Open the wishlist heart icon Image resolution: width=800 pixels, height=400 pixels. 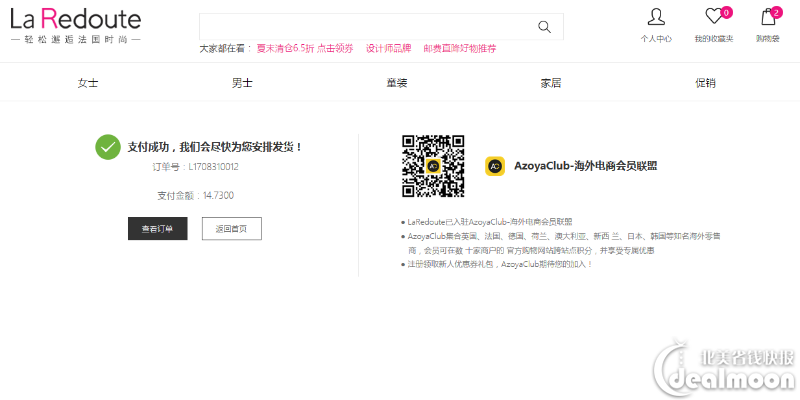pos(714,17)
